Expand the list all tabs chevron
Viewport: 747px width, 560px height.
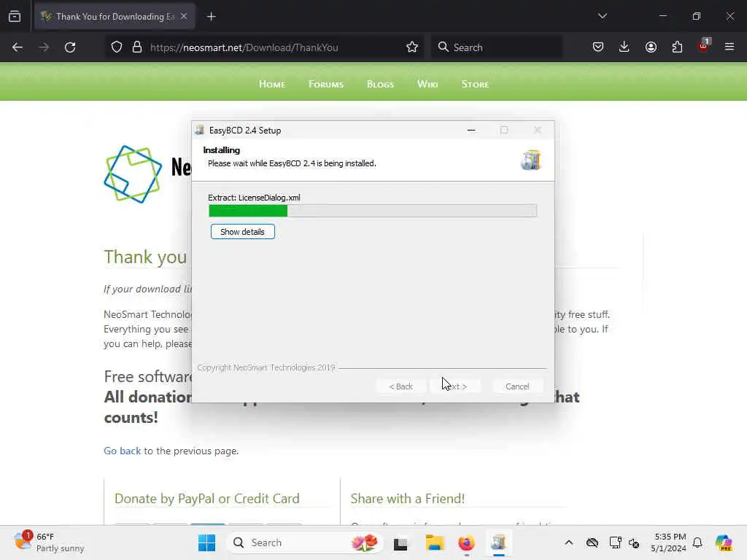pyautogui.click(x=602, y=16)
